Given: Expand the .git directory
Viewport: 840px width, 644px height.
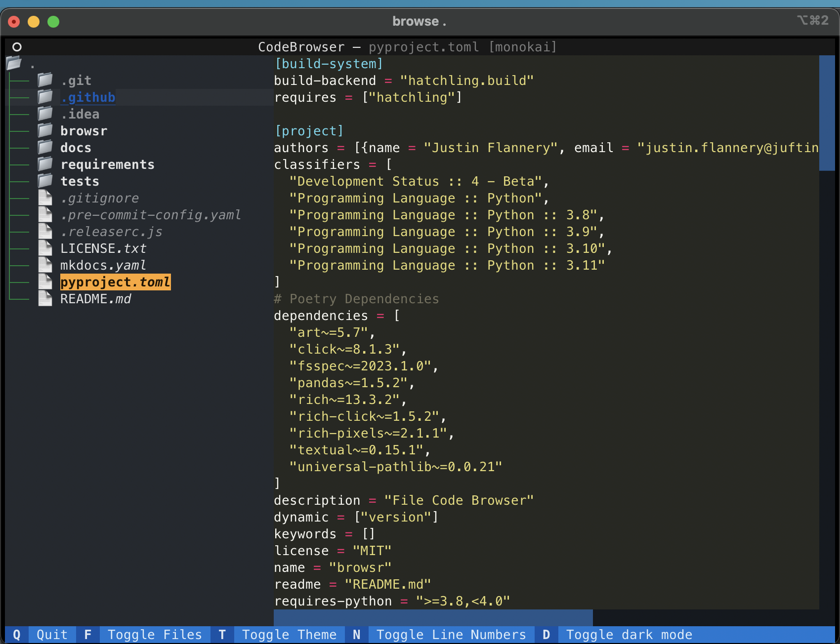Looking at the screenshot, I should pyautogui.click(x=76, y=80).
